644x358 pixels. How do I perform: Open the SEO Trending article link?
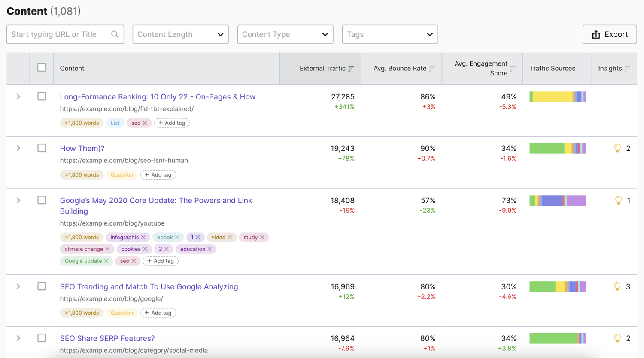(x=149, y=286)
